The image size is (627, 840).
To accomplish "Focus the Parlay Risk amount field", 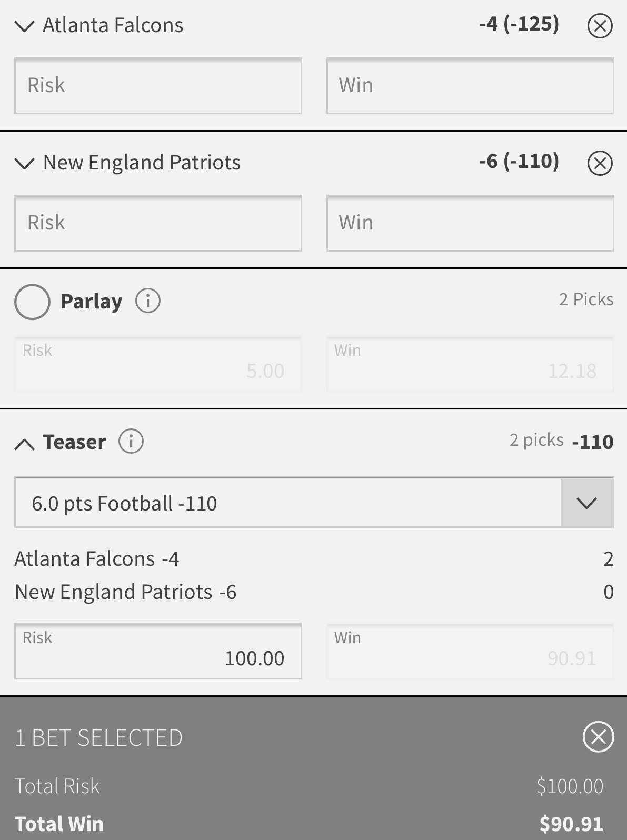I will (158, 364).
